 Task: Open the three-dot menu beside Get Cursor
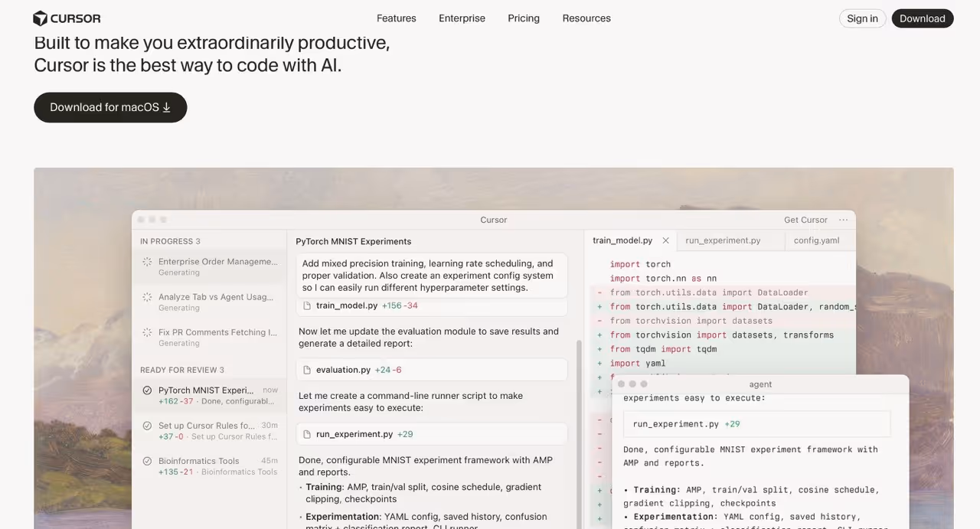843,220
